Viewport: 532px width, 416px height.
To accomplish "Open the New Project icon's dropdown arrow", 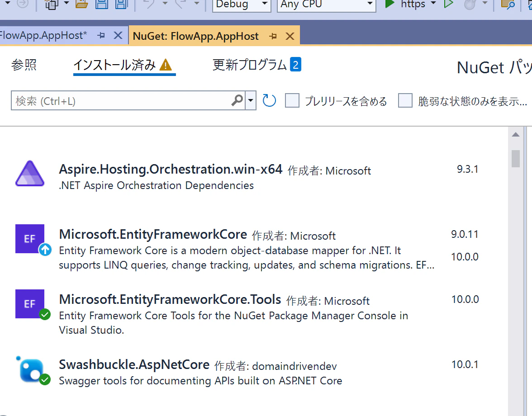I will click(x=66, y=3).
